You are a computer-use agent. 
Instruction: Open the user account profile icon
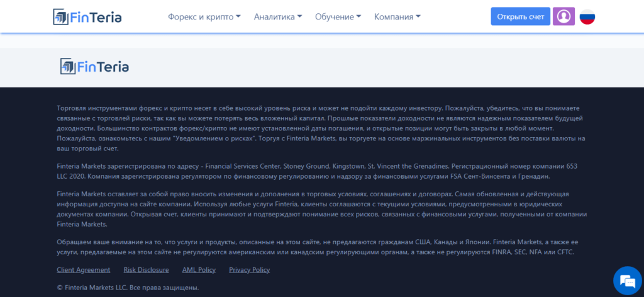564,16
